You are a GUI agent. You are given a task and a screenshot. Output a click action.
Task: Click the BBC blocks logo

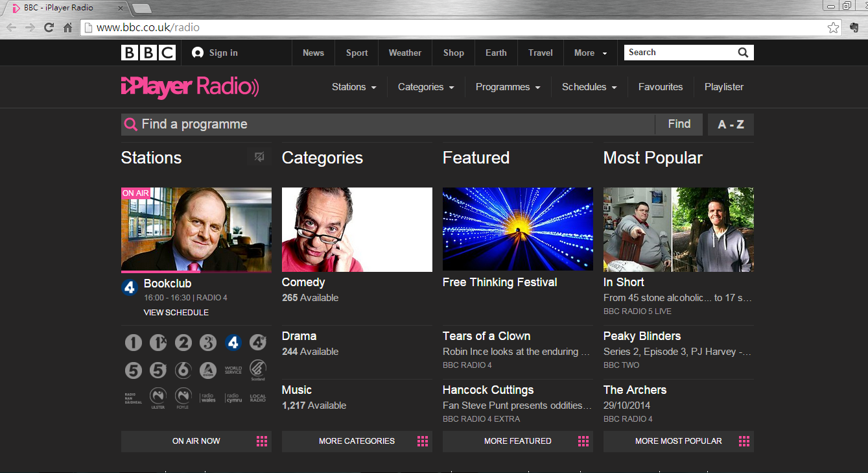pyautogui.click(x=148, y=53)
